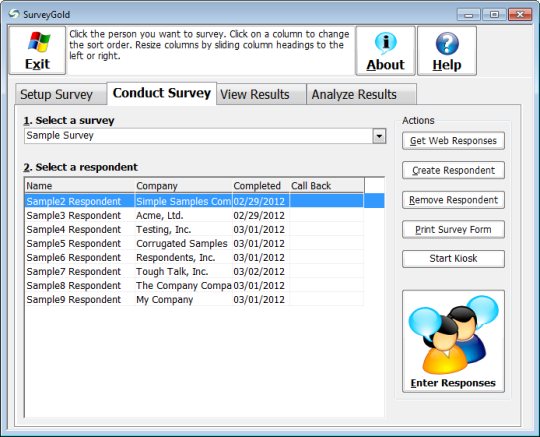Click Start Kiosk button
540x437 pixels.
453,259
